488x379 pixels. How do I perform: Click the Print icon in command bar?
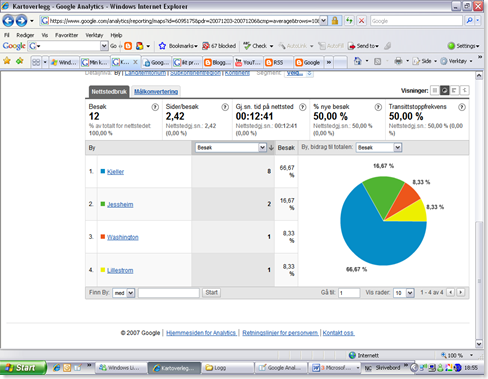point(398,61)
